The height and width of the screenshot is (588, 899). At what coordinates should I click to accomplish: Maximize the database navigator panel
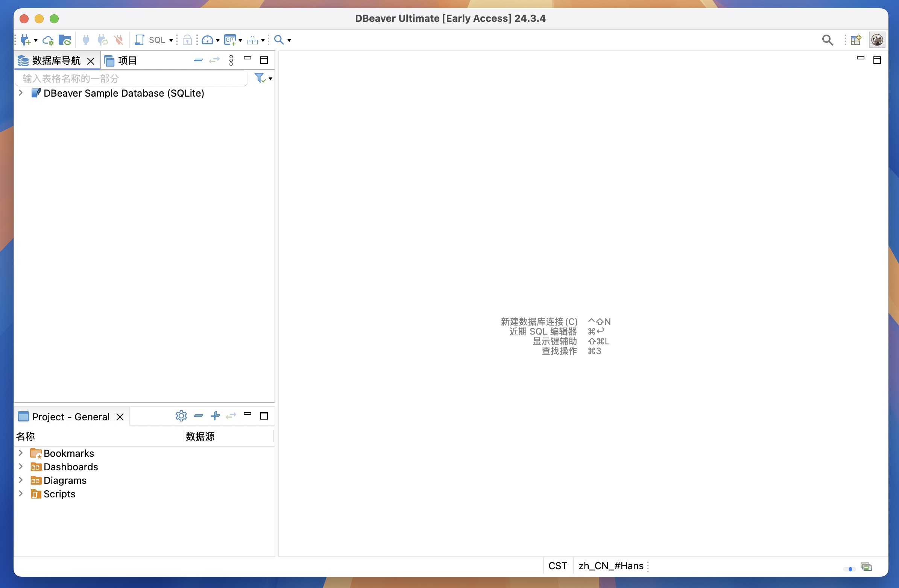pyautogui.click(x=264, y=60)
